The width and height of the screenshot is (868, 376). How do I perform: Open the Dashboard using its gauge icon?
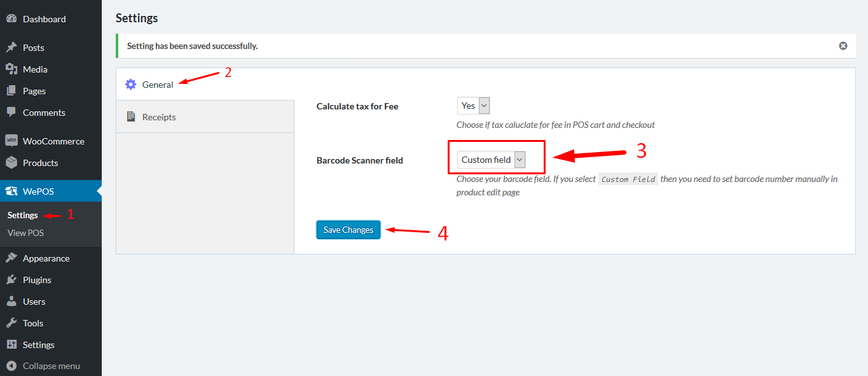point(11,18)
